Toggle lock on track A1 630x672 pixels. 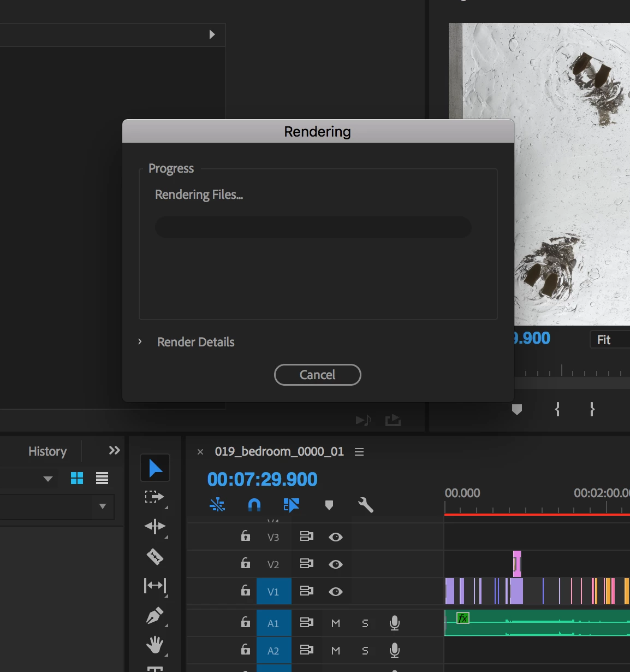(x=246, y=622)
